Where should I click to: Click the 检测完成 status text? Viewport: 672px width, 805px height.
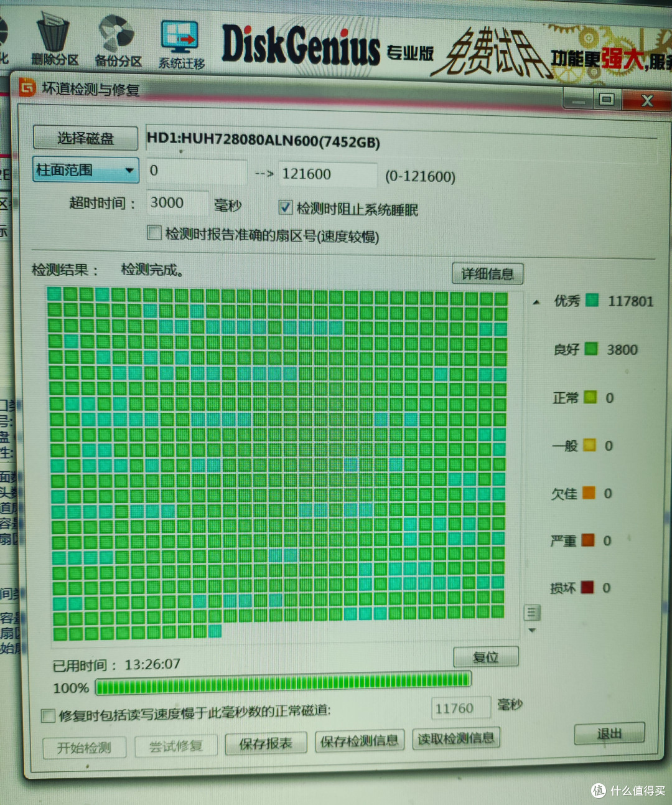pyautogui.click(x=152, y=270)
